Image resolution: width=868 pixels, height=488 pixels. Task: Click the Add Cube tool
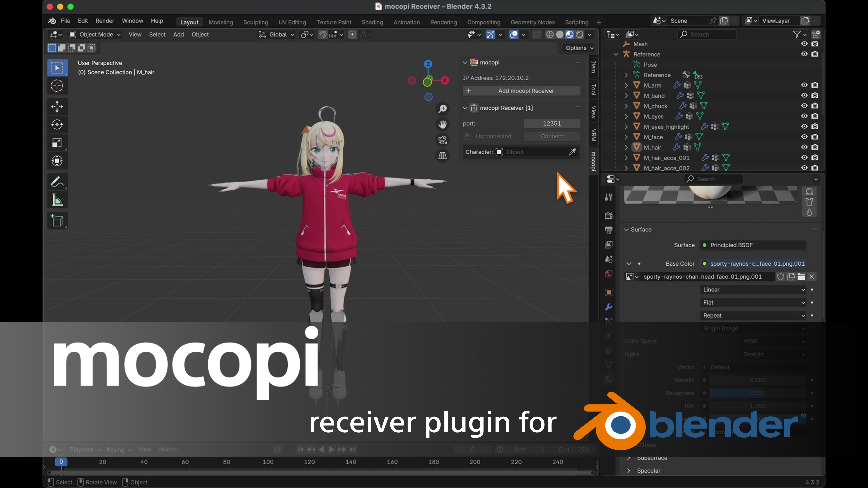point(57,221)
